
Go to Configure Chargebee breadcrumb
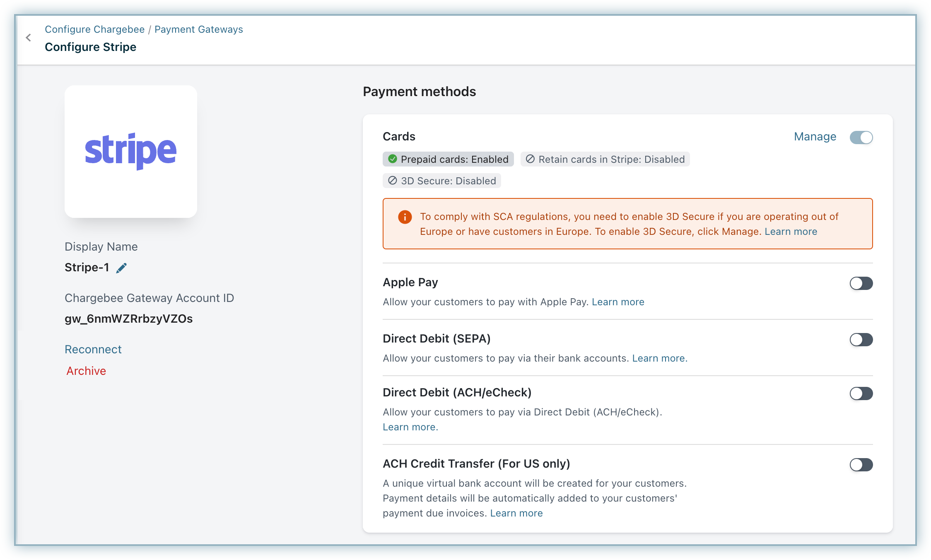point(94,29)
